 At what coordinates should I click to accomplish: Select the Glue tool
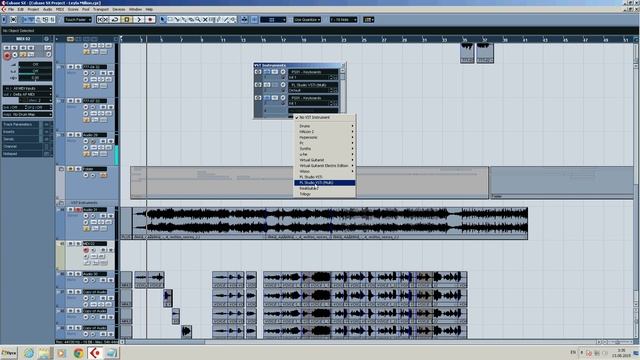pyautogui.click(x=184, y=20)
